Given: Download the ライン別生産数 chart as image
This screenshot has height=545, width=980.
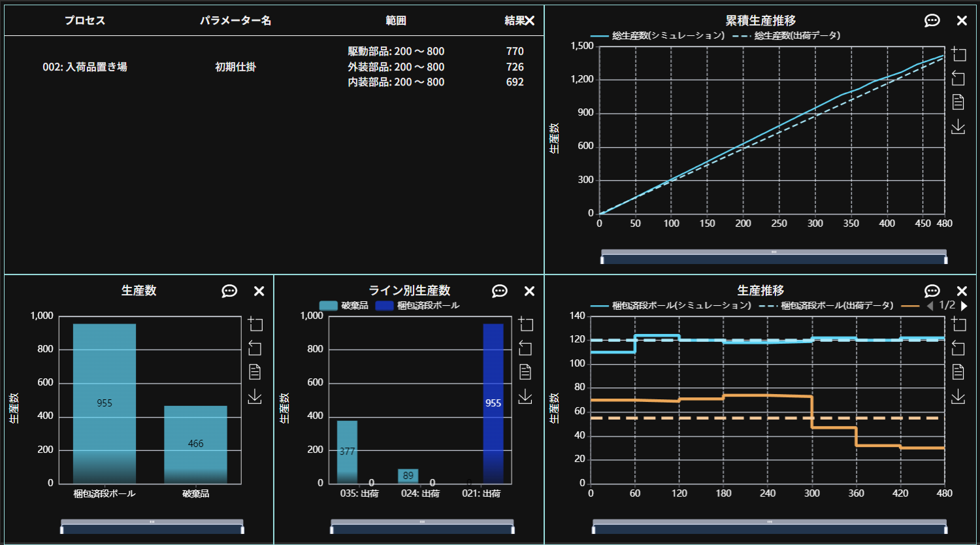Looking at the screenshot, I should (525, 397).
